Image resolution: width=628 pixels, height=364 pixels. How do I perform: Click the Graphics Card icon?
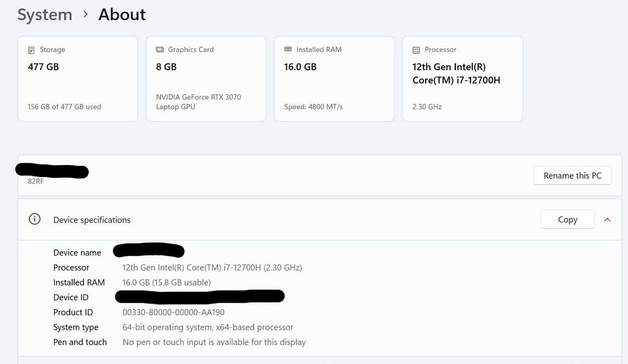(x=160, y=50)
